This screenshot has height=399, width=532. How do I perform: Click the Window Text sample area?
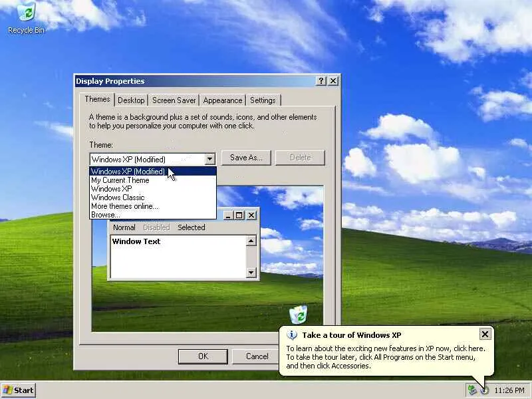pyautogui.click(x=178, y=257)
